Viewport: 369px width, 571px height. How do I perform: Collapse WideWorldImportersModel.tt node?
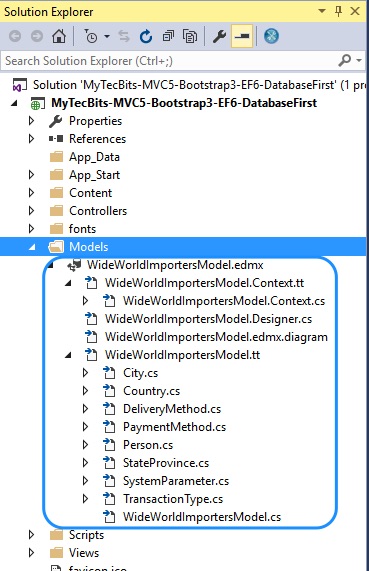tap(68, 355)
